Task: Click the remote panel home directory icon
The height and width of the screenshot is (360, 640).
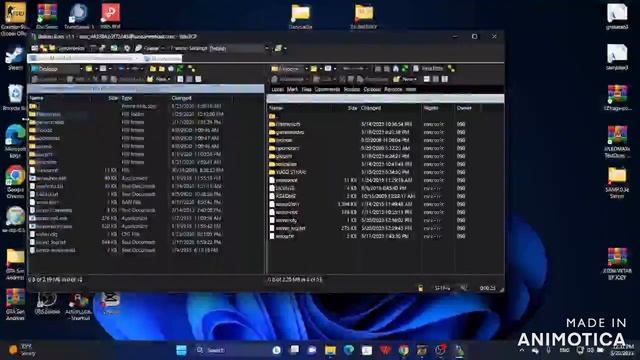Action: click(396, 69)
